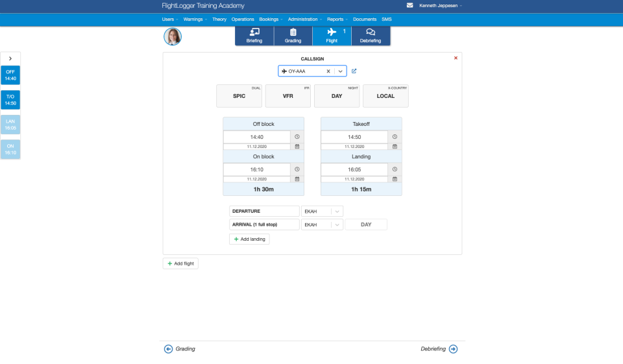Click sidebar T/O 14:50 button

point(10,100)
